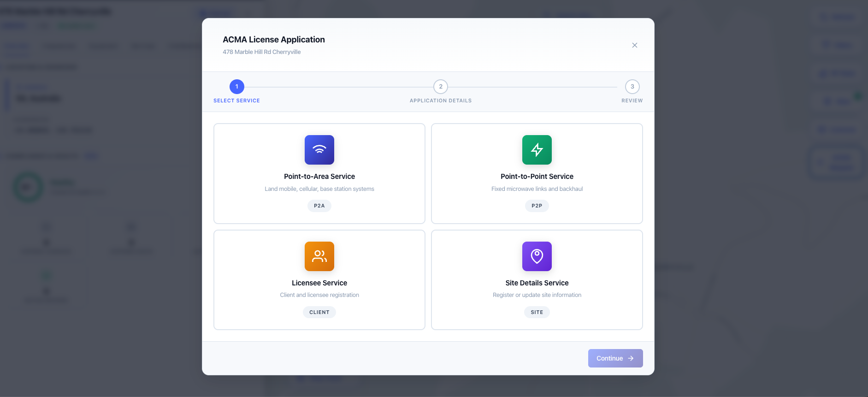Close the ACMA License Application dialog

(635, 45)
